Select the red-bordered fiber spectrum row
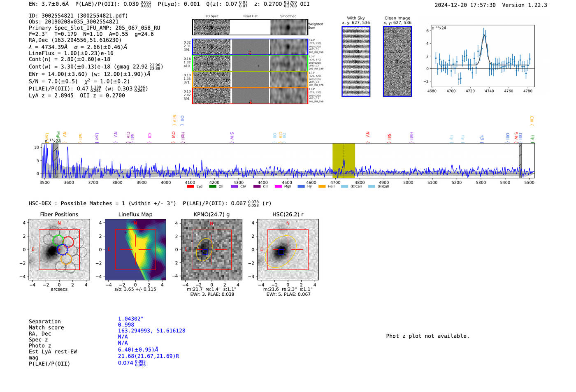576x392 pixels. (250, 95)
